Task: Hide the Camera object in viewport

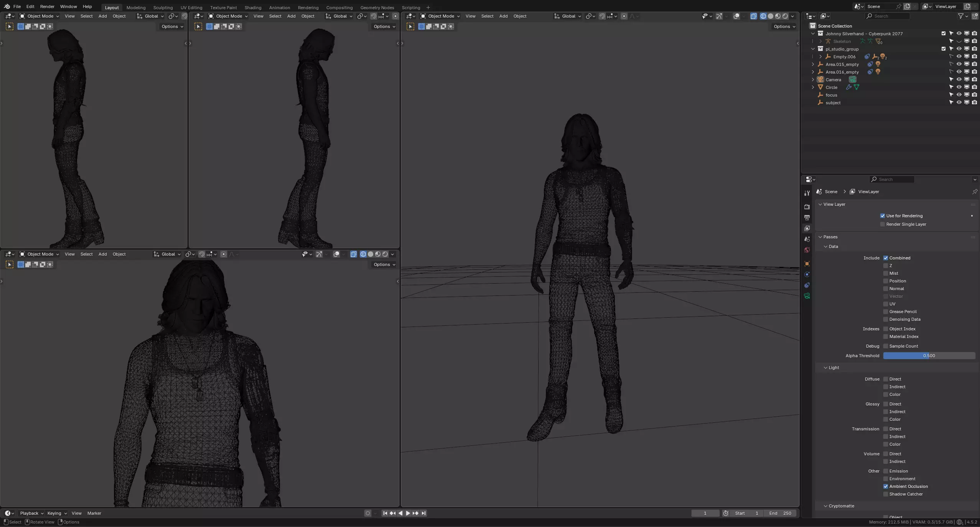Action: (x=959, y=80)
